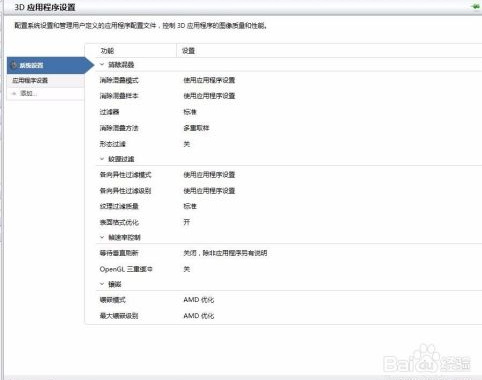The height and width of the screenshot is (380, 482).
Task: Click the 消除混叠模式 row label
Action: pos(119,80)
